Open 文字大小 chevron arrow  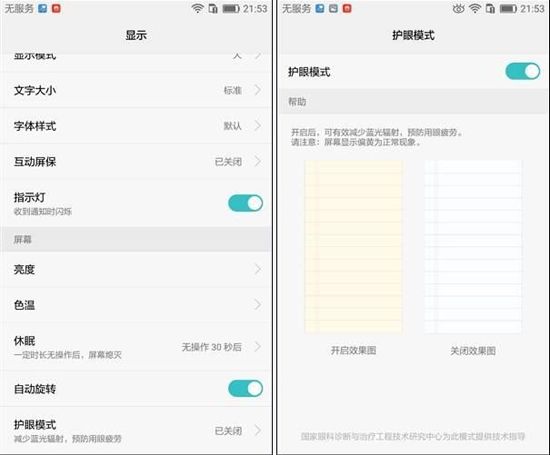(258, 90)
